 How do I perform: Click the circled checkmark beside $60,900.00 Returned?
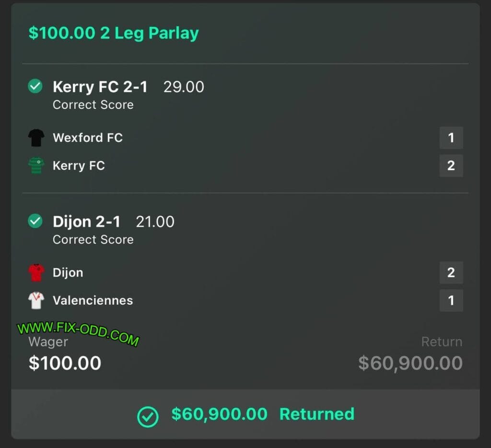tap(148, 416)
